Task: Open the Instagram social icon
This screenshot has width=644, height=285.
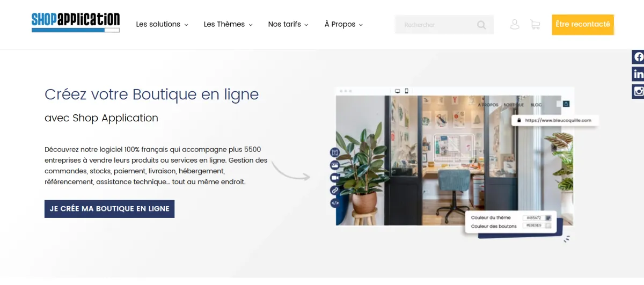Action: 638,91
